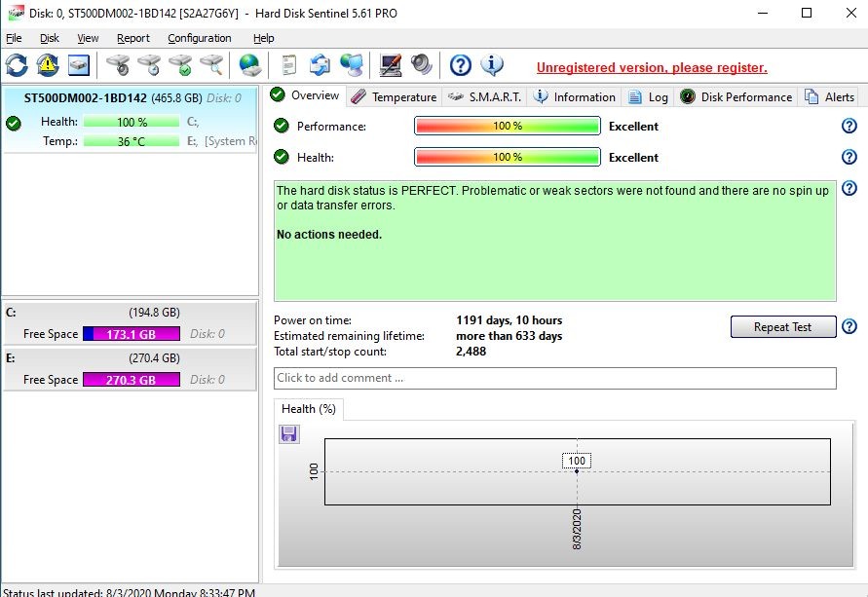Screen dimensions: 868x597
Task: Save the health graph using floppy icon
Action: [289, 434]
